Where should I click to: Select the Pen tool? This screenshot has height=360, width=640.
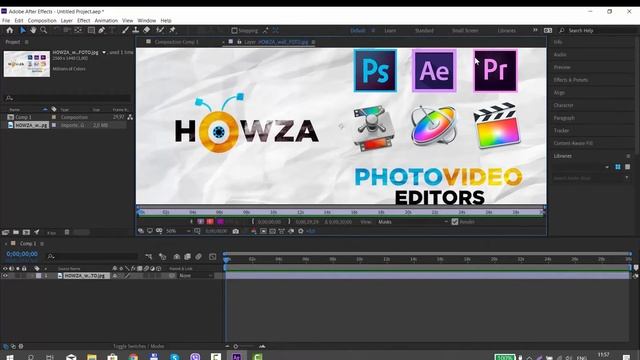pyautogui.click(x=102, y=30)
